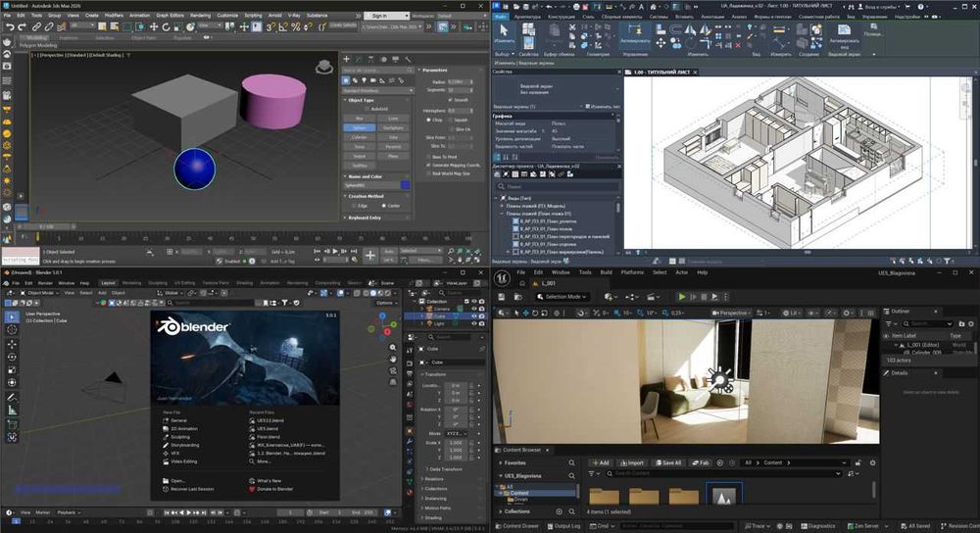Viewport: 980px width, 533px height.
Task: Open the 3ds Max Create panel plus icon
Action: 348,58
